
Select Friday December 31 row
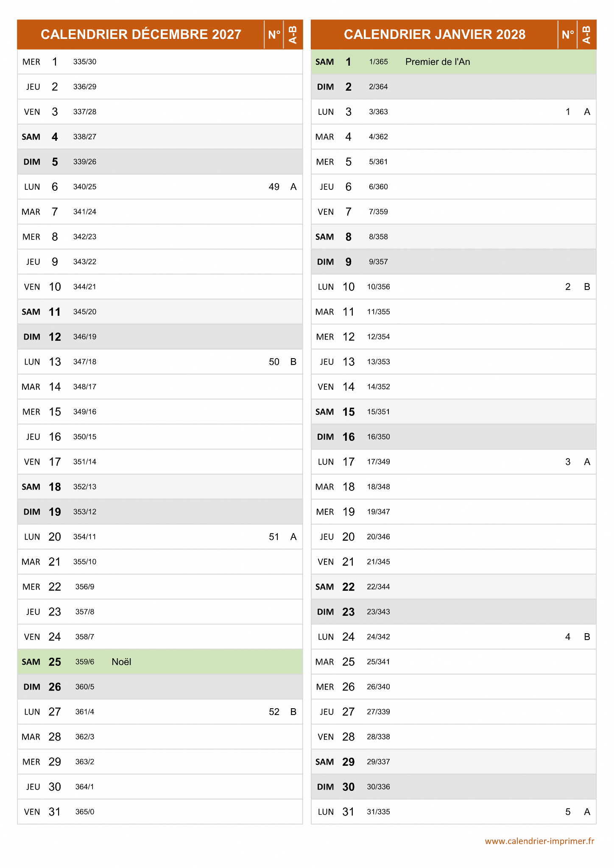tap(160, 812)
